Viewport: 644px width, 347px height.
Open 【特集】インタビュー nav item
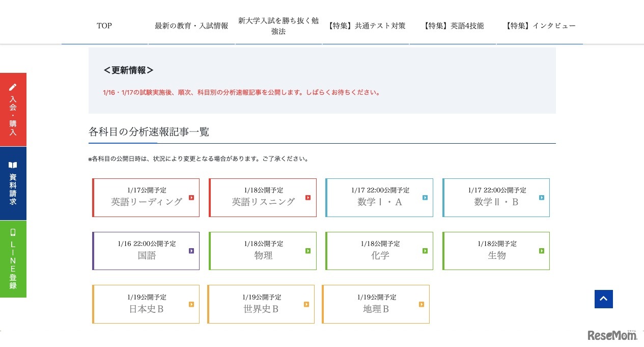(539, 25)
